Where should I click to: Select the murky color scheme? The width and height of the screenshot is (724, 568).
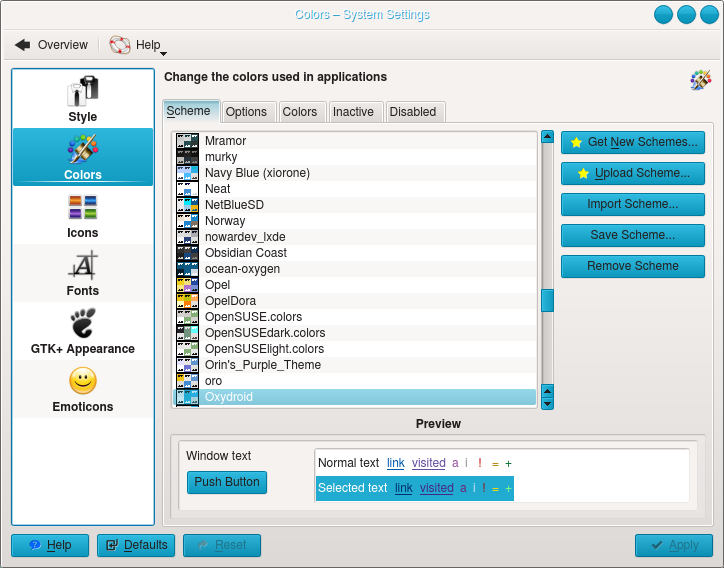click(x=355, y=157)
